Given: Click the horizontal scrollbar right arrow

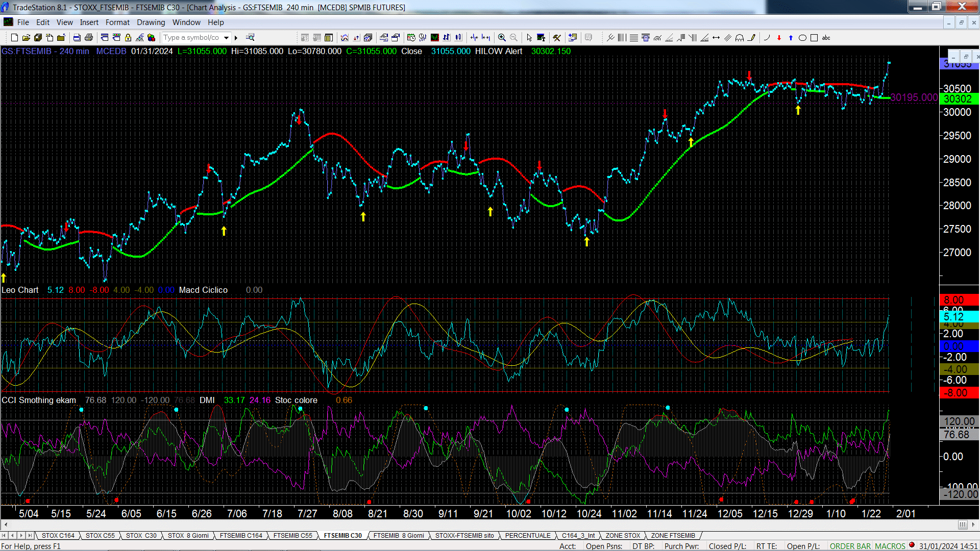Looking at the screenshot, I should coord(974,524).
